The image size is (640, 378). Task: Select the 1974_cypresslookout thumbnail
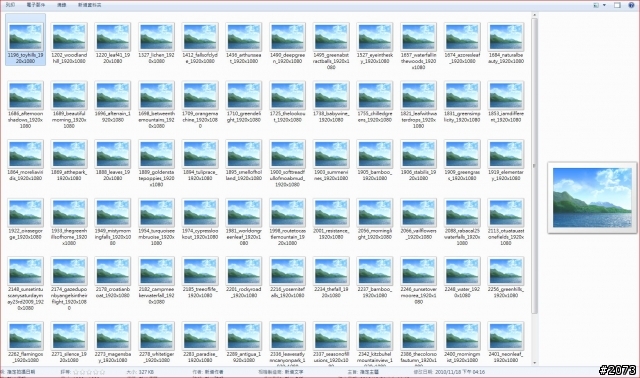[200, 219]
